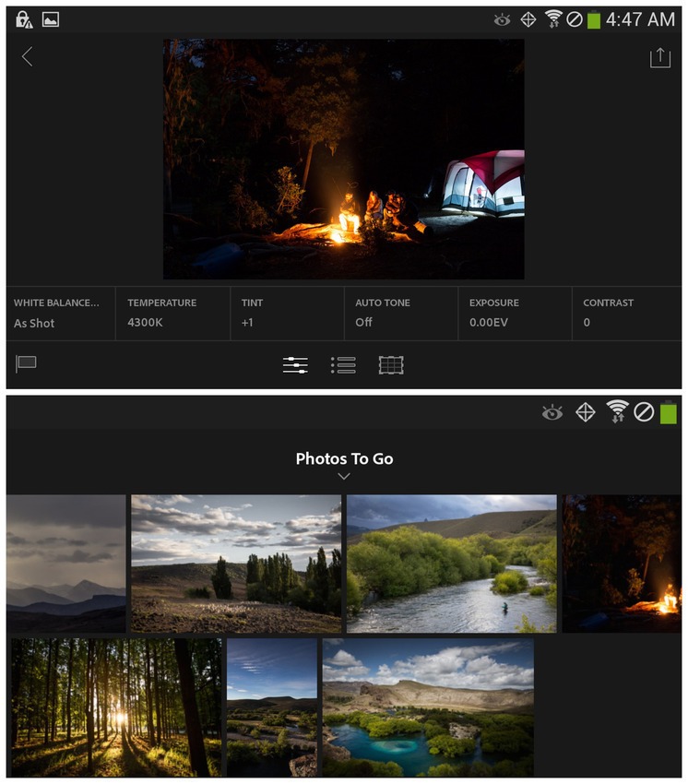This screenshot has height=784, width=688.
Task: Open the flag status icon
Action: (26, 363)
